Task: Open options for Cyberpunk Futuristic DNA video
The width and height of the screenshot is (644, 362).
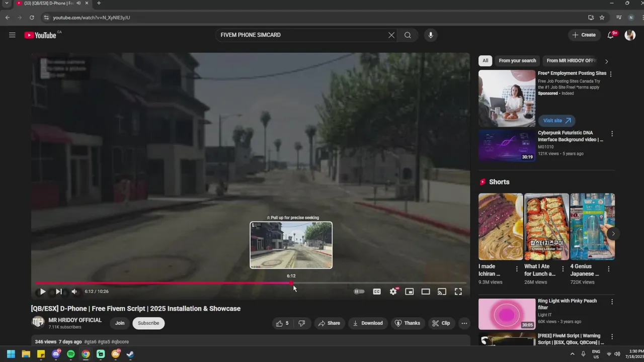Action: pos(612,134)
